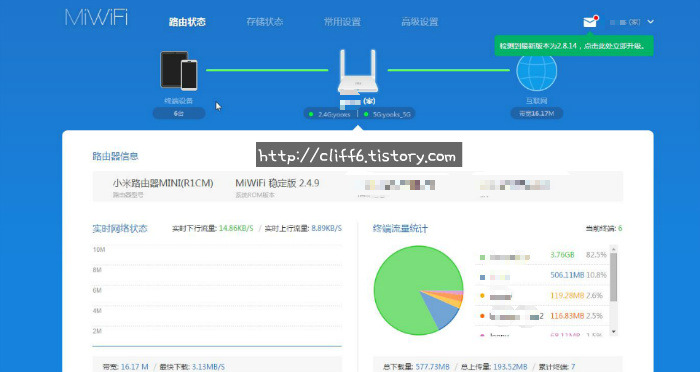This screenshot has height=372, width=700.
Task: Click the 10M chart axis label
Action: coord(99,250)
